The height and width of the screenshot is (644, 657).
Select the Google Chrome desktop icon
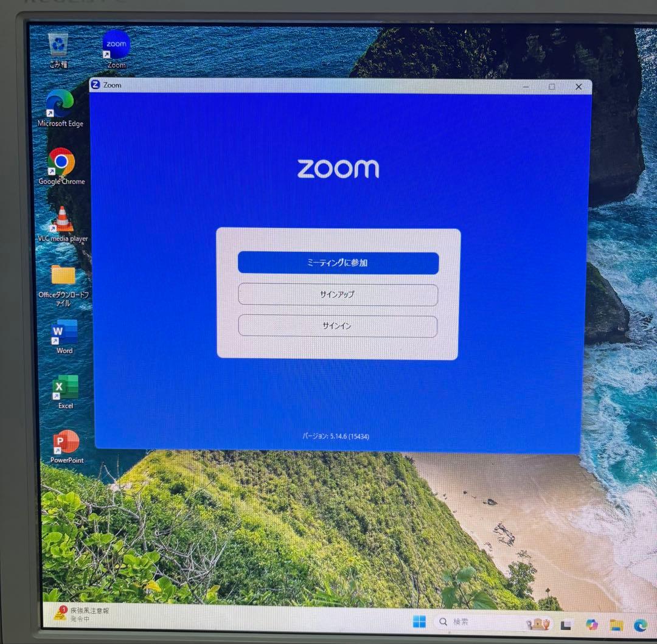click(61, 162)
